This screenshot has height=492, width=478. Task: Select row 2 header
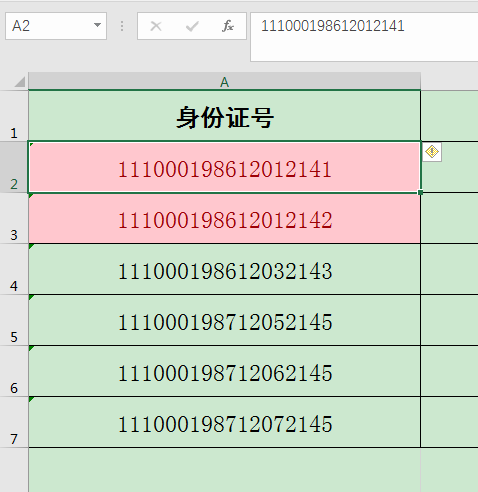14,167
